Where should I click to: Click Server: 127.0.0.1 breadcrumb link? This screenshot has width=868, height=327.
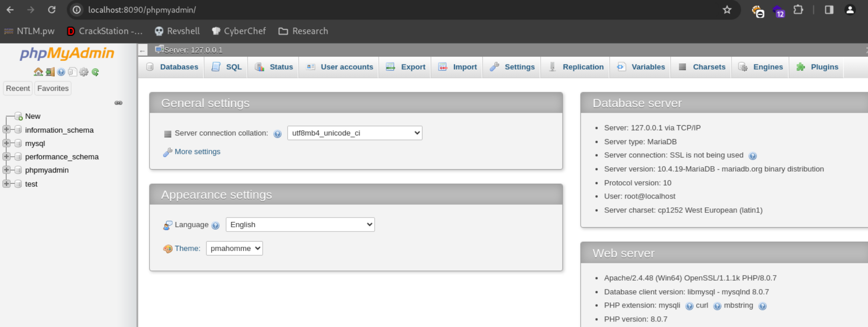pos(193,50)
